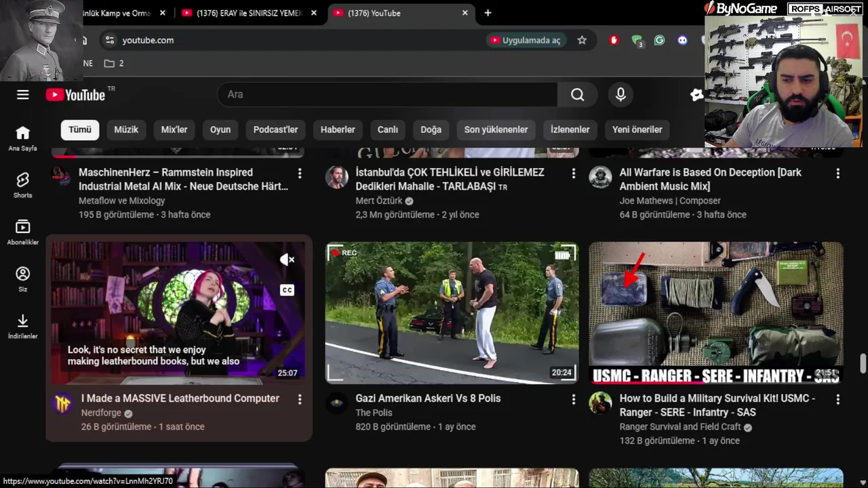Select the Yeni öneriler chip
The width and height of the screenshot is (868, 488).
tap(637, 129)
